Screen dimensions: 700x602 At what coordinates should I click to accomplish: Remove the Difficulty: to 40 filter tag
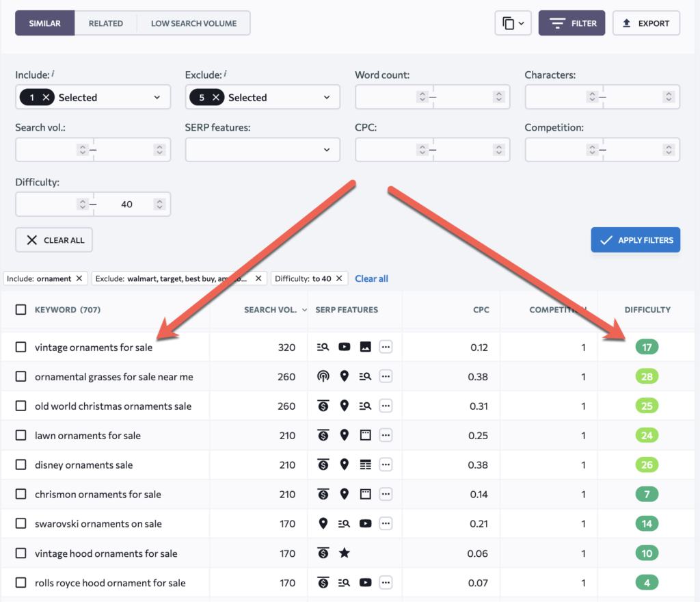point(341,278)
